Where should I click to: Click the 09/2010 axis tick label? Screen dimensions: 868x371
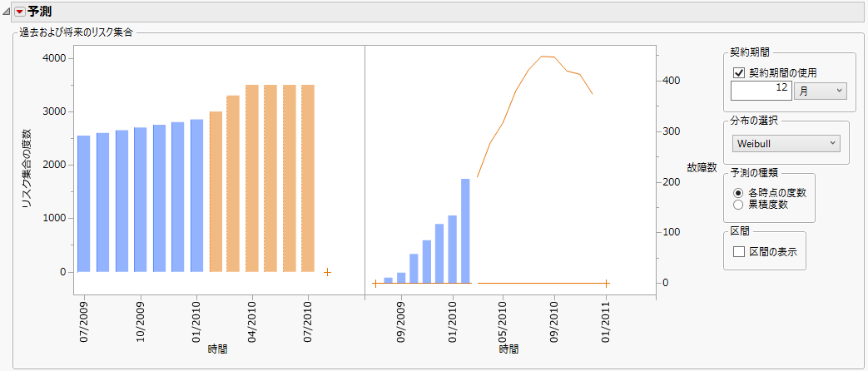pos(555,322)
